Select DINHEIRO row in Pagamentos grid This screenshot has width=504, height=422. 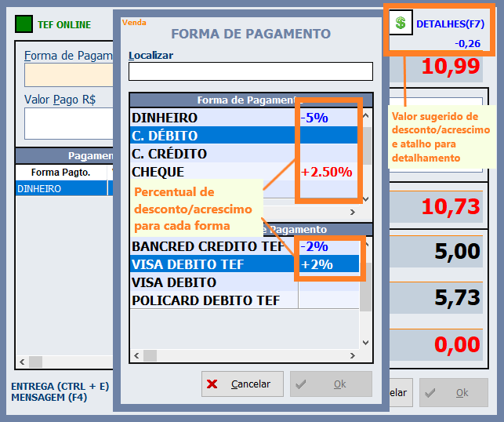[x=61, y=189]
